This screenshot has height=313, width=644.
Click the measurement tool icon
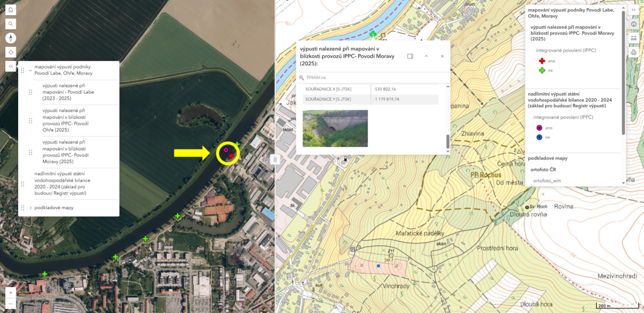point(633,38)
